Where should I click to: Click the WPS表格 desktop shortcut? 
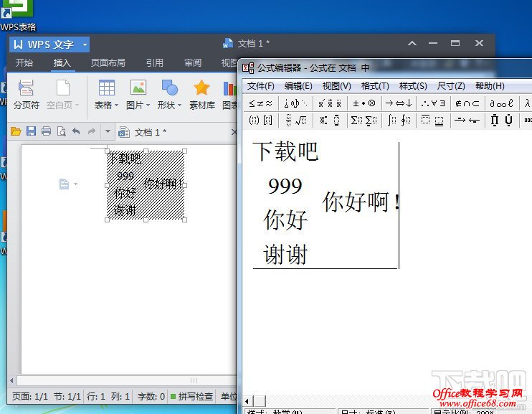[18, 16]
